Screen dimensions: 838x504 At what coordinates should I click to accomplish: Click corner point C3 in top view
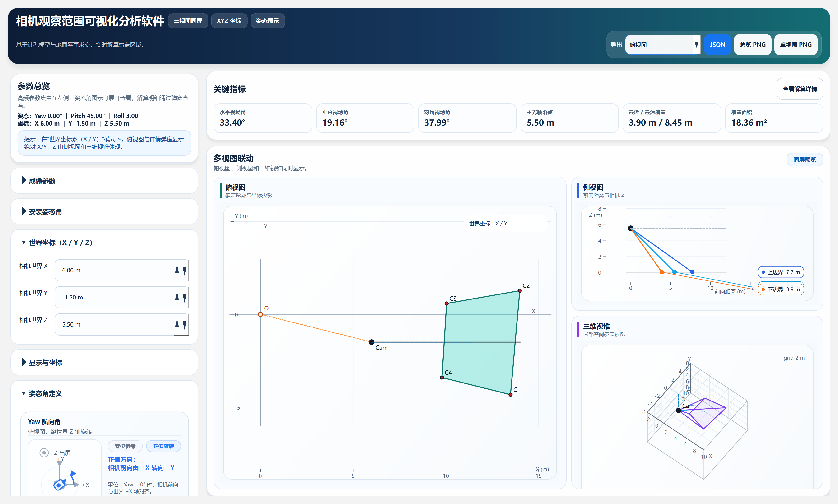pos(447,303)
